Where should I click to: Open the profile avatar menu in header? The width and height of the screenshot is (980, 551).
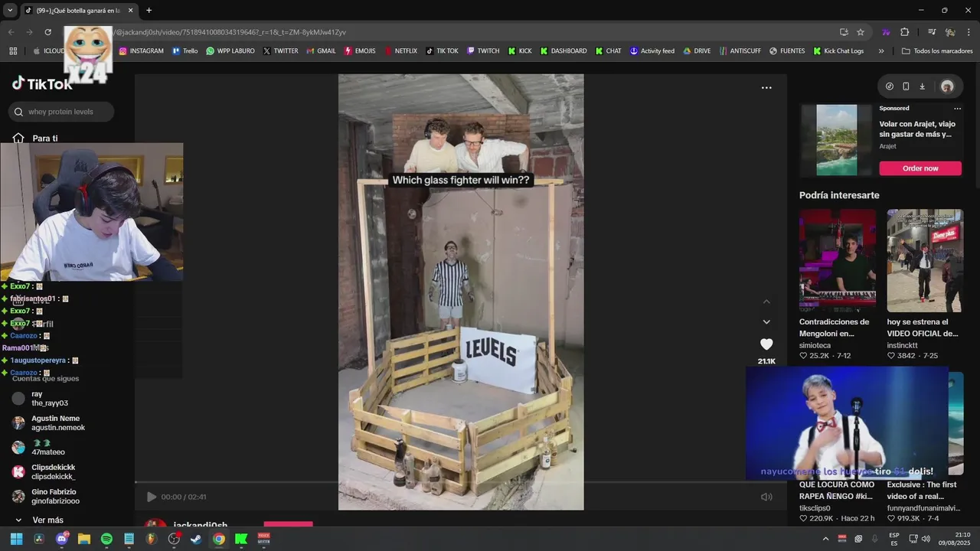point(947,86)
